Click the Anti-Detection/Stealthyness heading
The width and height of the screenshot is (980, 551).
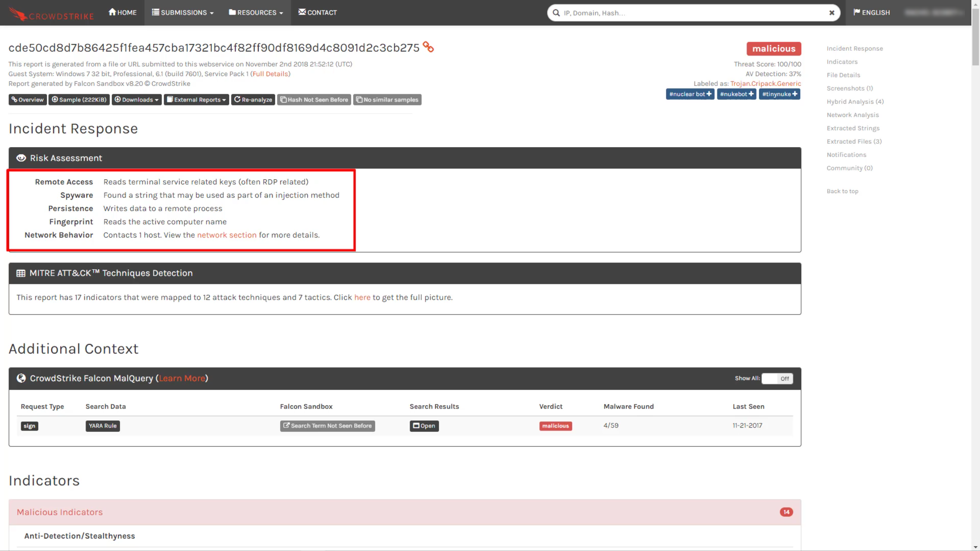click(x=80, y=536)
